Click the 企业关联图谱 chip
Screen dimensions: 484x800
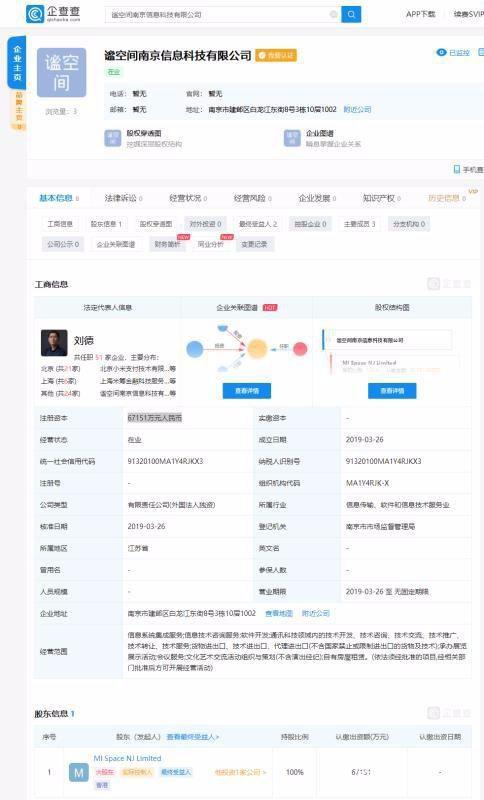pos(116,244)
